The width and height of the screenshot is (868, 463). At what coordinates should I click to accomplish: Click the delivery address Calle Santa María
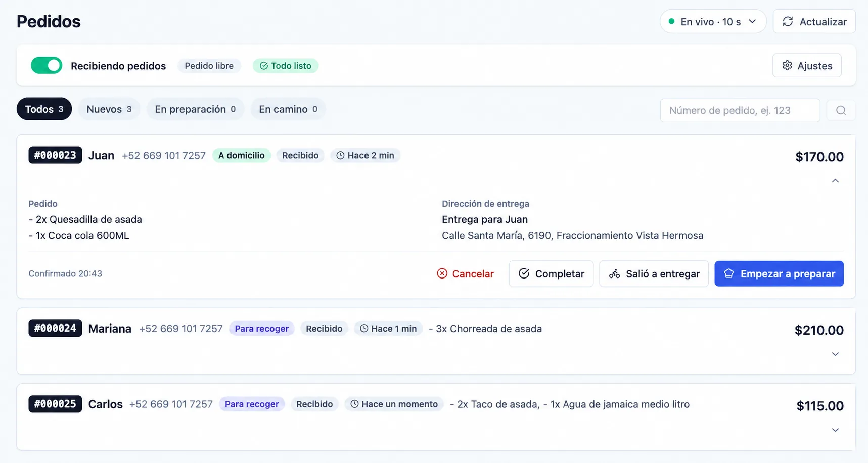[x=572, y=235]
